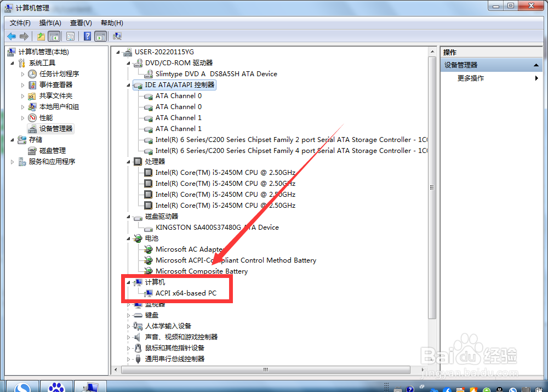Expand the 服务和应用程序 node arrow
Image resolution: width=548 pixels, height=392 pixels.
12,162
